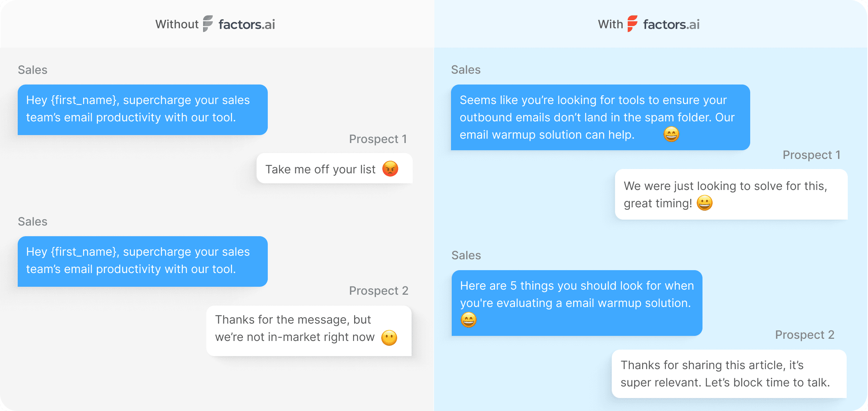Click the red factors.ai logo icon

632,24
